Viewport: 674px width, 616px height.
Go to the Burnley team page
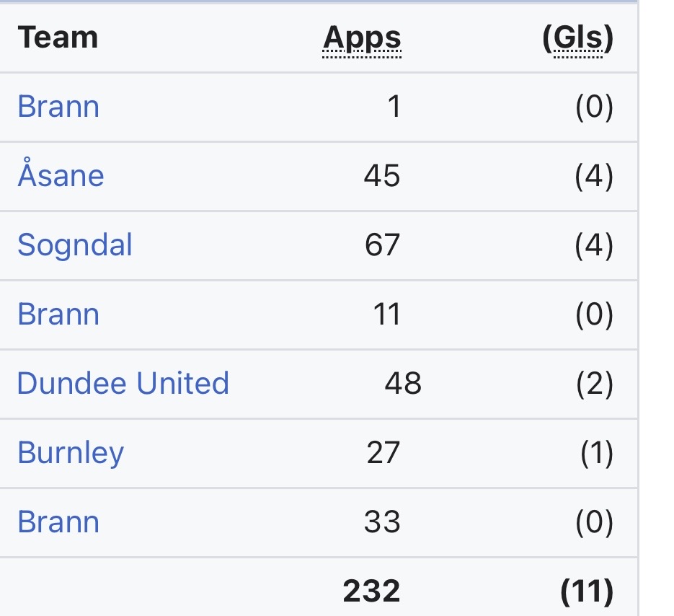tap(71, 453)
